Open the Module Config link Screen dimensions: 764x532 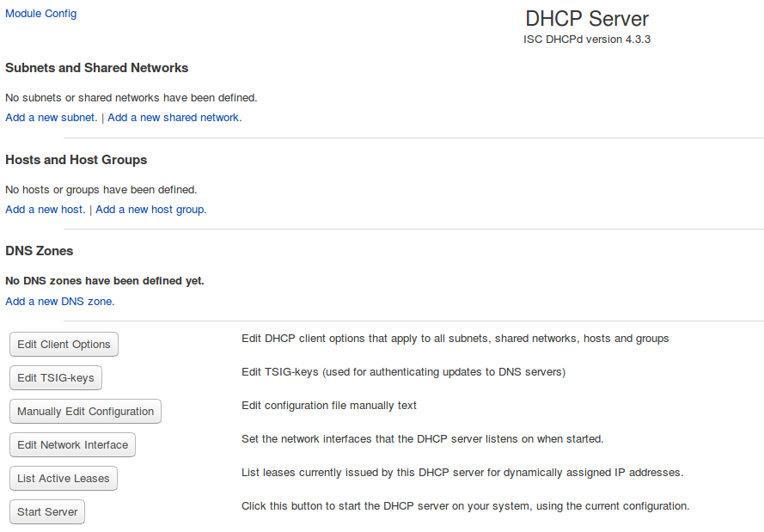pyautogui.click(x=41, y=14)
